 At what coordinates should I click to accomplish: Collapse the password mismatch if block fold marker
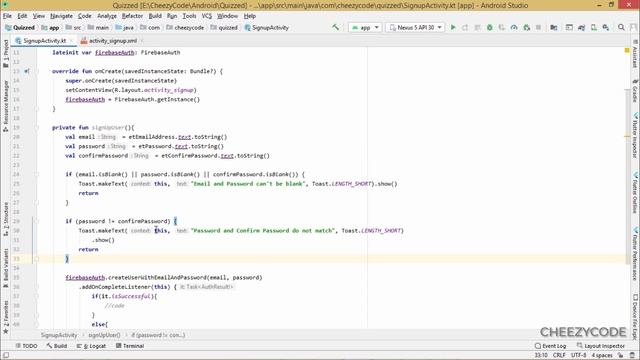click(x=36, y=221)
